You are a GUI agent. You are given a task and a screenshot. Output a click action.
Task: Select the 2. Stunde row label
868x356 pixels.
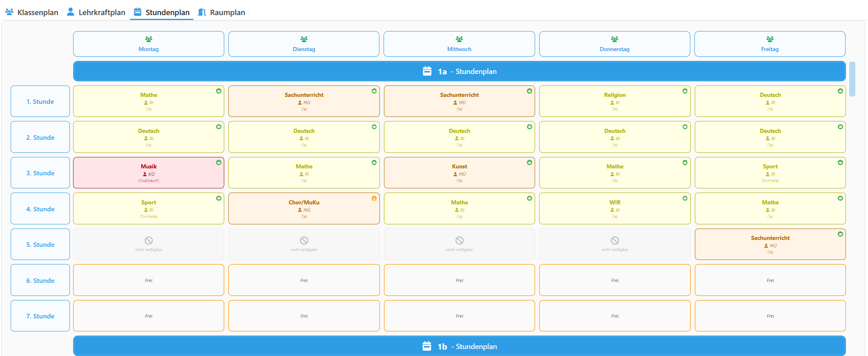pos(40,137)
